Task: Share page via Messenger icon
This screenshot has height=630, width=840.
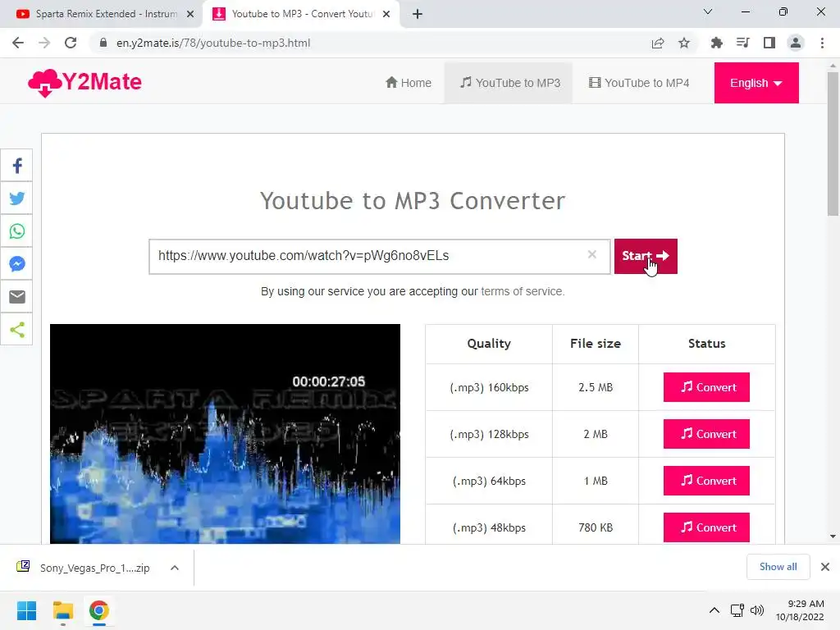Action: pyautogui.click(x=17, y=263)
